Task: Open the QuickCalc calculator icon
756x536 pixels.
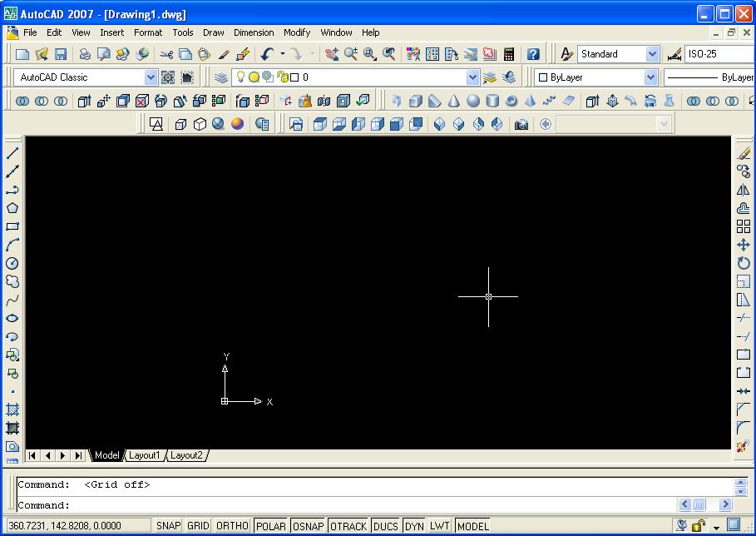Action: click(x=509, y=54)
